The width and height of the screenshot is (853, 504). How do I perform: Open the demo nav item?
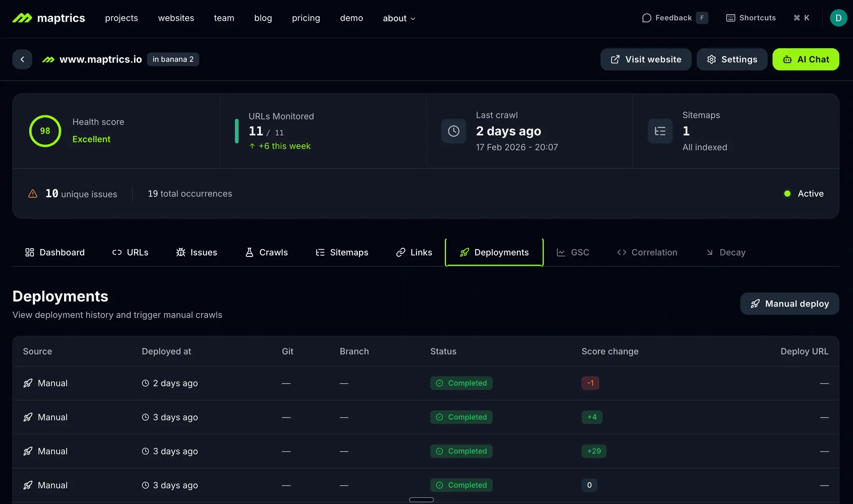(x=352, y=18)
